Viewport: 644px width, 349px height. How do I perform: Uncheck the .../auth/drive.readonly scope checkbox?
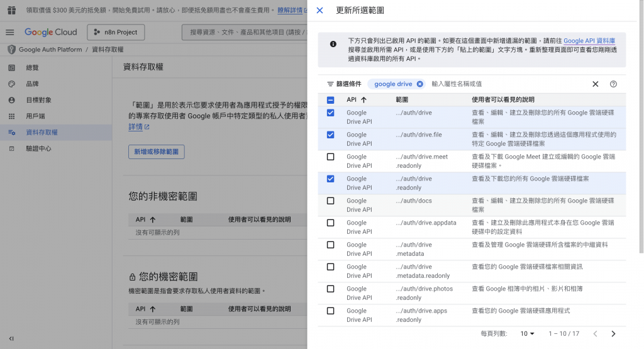click(x=331, y=179)
